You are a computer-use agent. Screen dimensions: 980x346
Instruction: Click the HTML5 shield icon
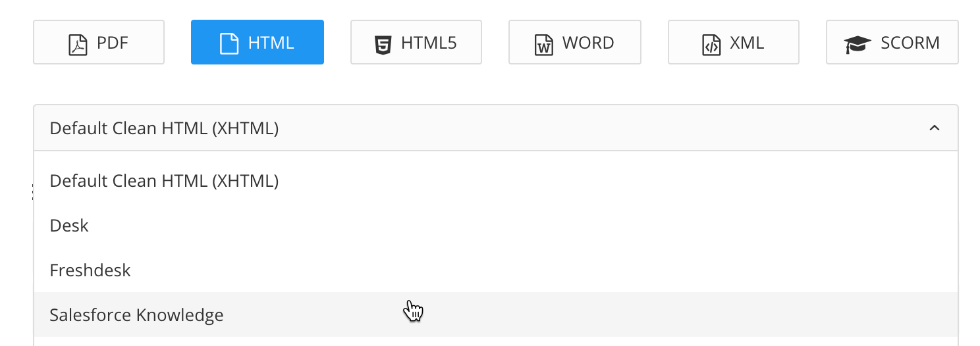click(x=383, y=44)
